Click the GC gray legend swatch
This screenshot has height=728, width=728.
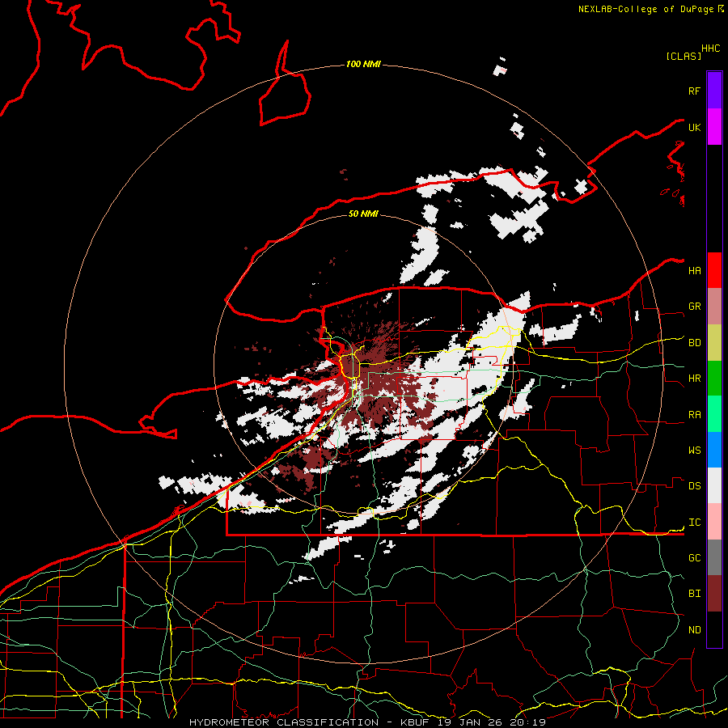coord(714,557)
